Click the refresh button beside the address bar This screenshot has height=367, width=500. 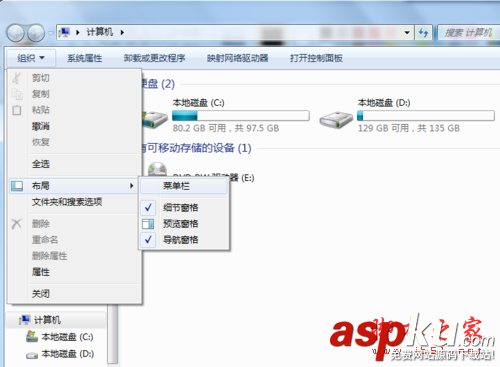(x=423, y=33)
